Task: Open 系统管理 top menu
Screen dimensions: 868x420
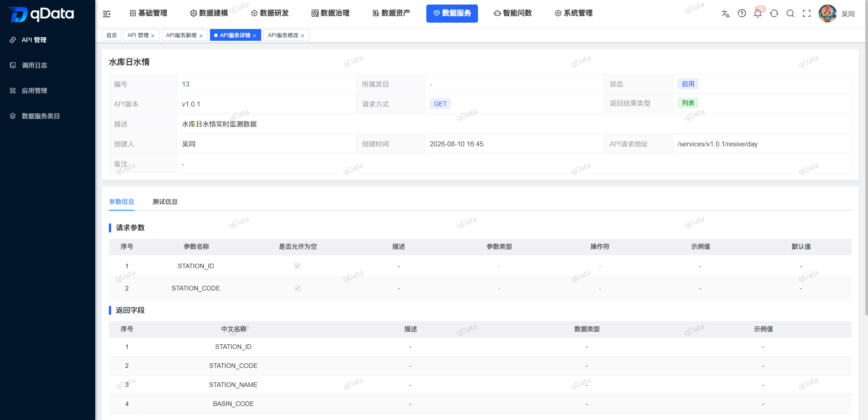Action: [x=574, y=13]
